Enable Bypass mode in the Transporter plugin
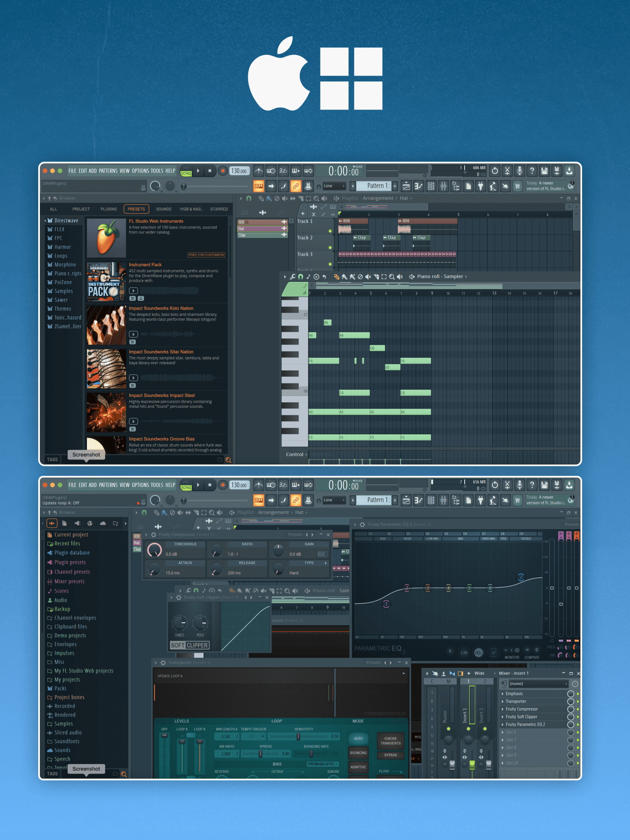 point(390,755)
